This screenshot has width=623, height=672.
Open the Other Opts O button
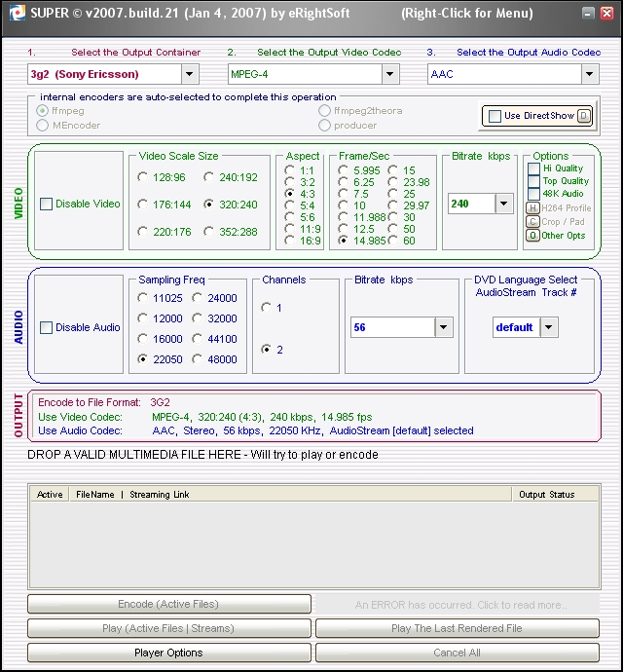532,236
